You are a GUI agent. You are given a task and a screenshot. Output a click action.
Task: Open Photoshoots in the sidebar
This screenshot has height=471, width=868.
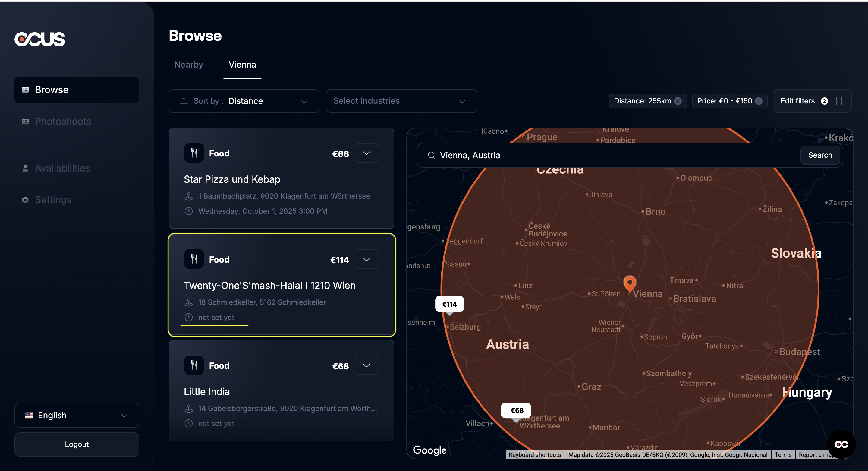pyautogui.click(x=63, y=122)
